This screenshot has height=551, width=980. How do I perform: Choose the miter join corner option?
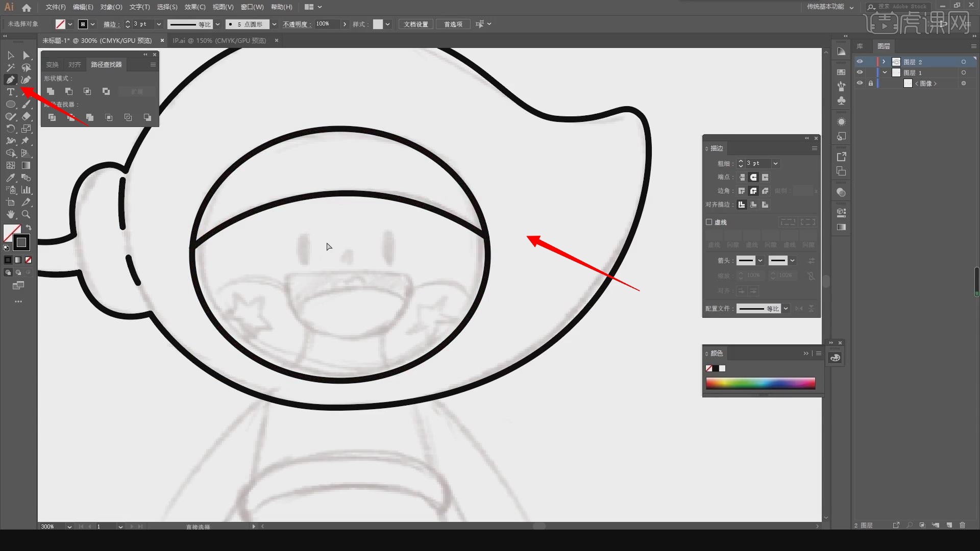[742, 191]
